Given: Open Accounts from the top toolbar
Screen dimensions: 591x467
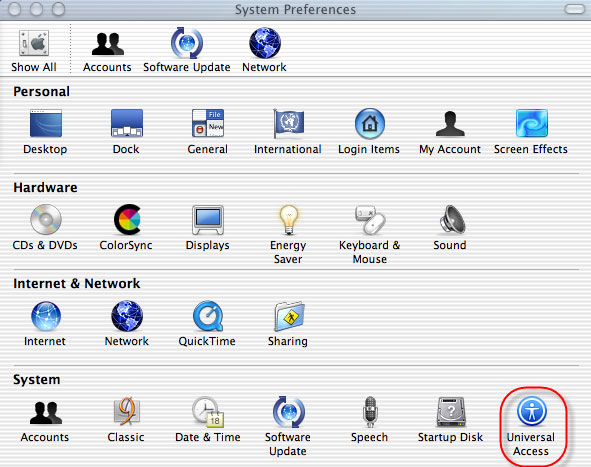Looking at the screenshot, I should [107, 44].
